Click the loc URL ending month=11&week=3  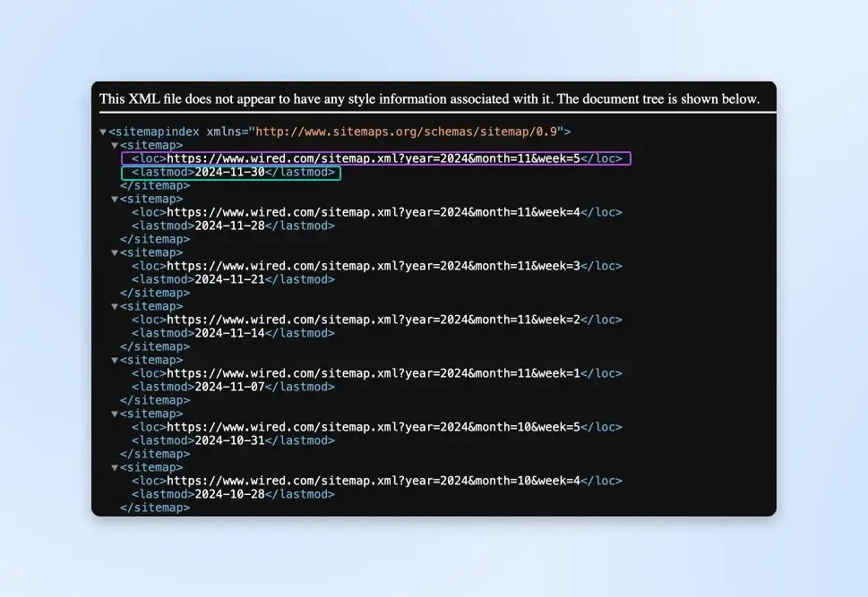pos(374,266)
